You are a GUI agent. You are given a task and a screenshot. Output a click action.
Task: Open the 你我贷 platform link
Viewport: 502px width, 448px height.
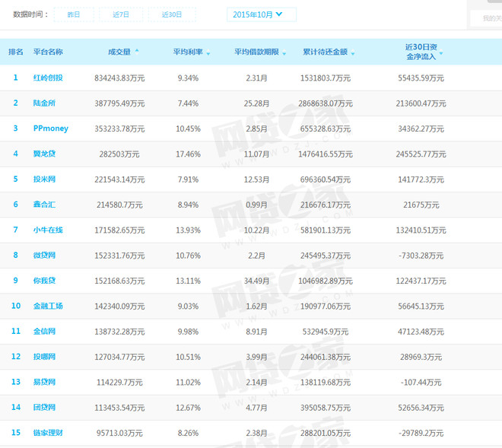coord(45,281)
